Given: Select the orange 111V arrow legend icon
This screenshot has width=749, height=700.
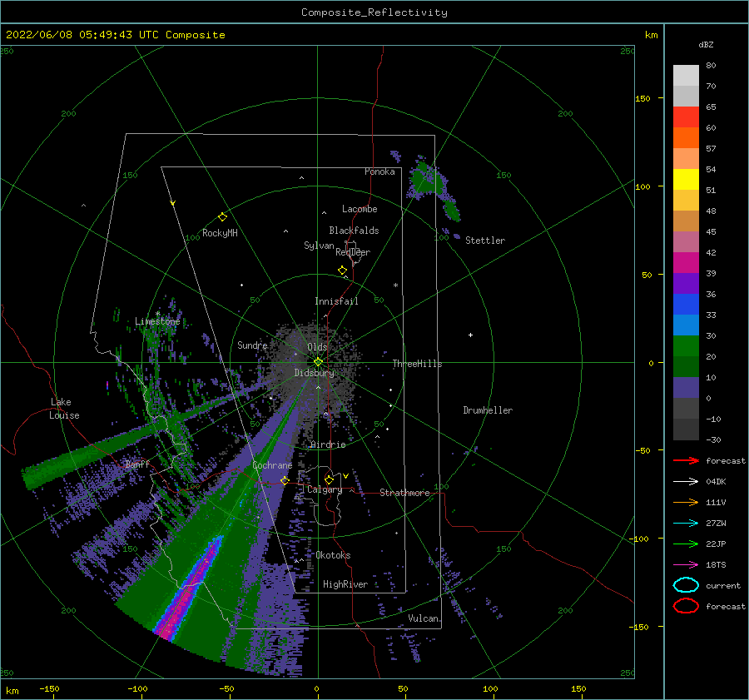Looking at the screenshot, I should point(686,502).
